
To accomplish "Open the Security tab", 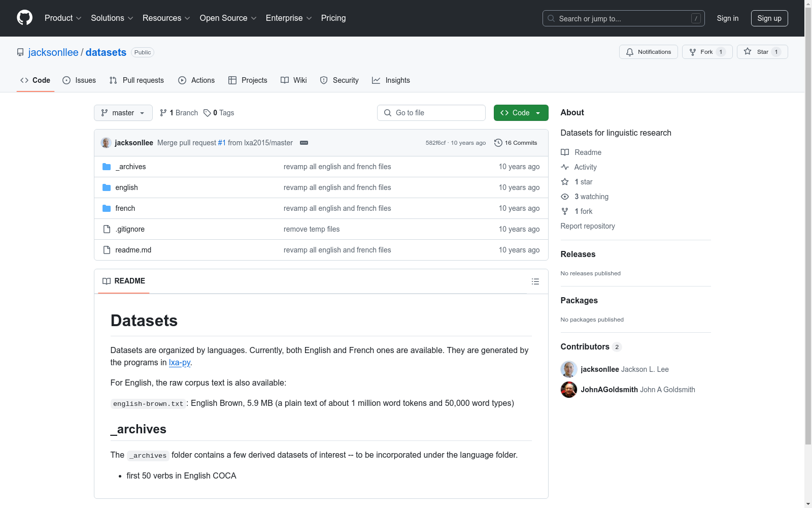I will [340, 80].
